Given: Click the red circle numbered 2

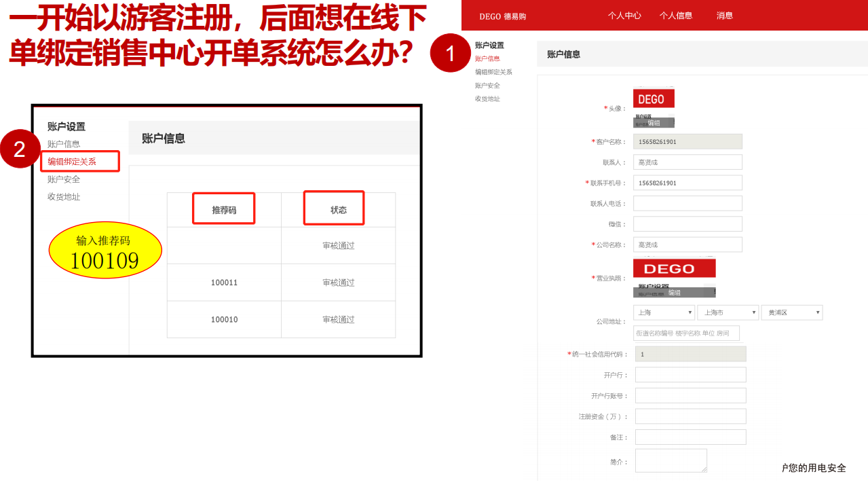Looking at the screenshot, I should [19, 149].
